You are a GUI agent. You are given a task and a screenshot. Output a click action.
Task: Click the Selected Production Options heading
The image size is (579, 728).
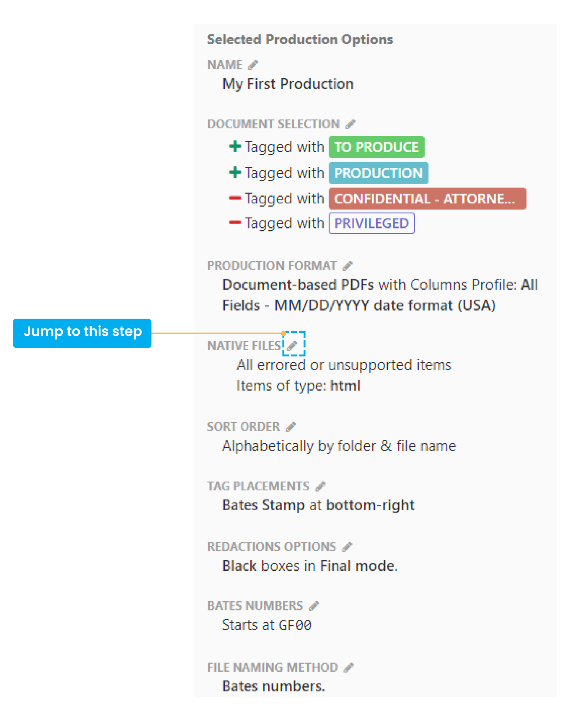pos(300,39)
